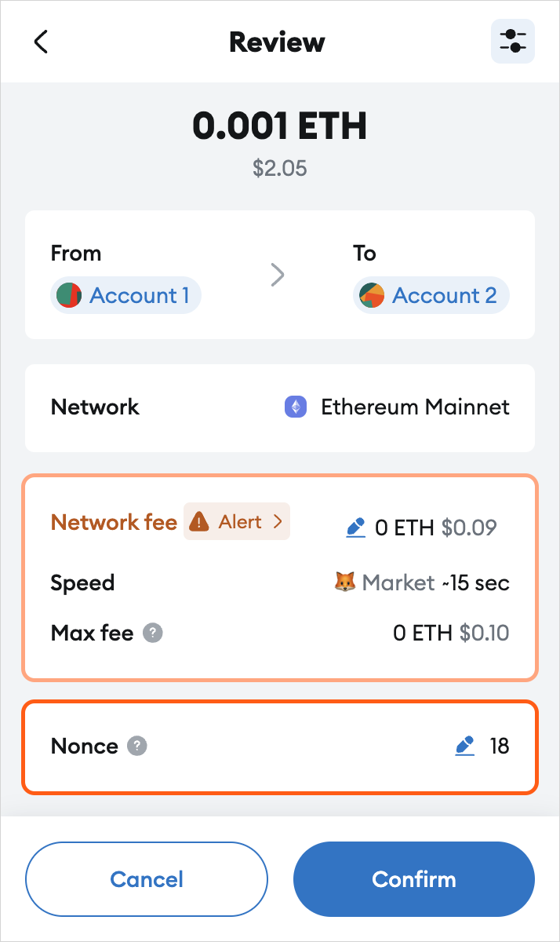Edit the nonce pencil icon
560x942 pixels.
[466, 746]
